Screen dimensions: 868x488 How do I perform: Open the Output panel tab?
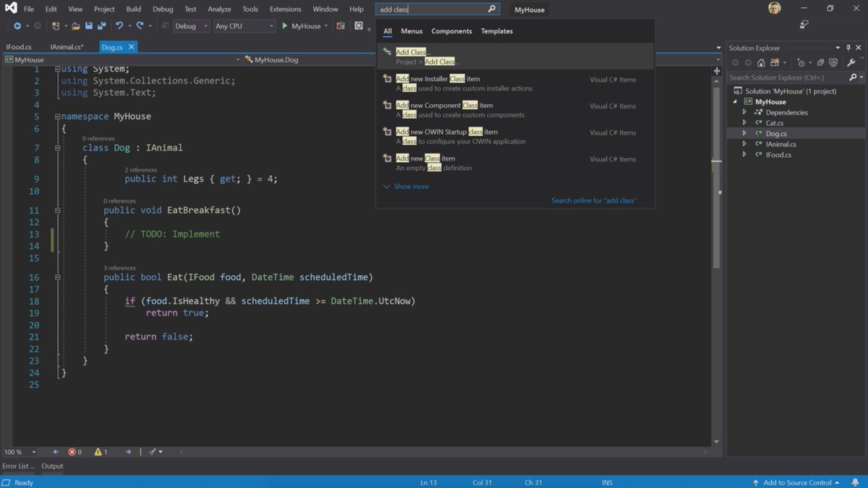pyautogui.click(x=52, y=466)
